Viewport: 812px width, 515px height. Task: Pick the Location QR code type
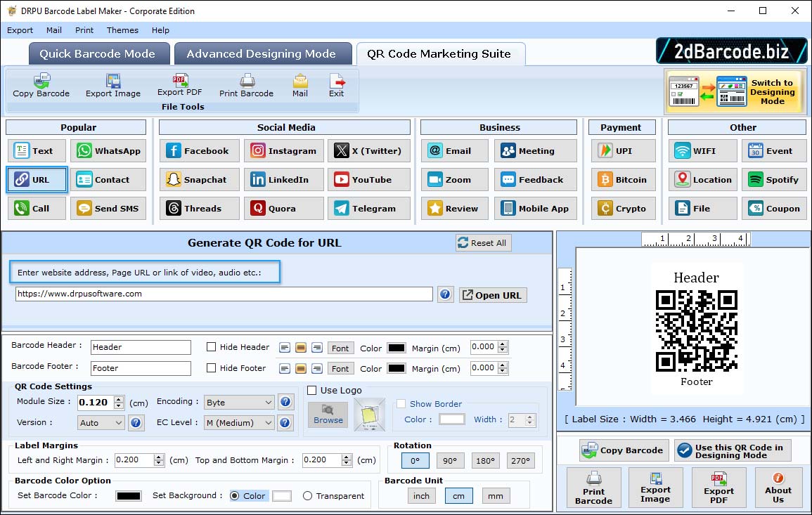pos(702,180)
